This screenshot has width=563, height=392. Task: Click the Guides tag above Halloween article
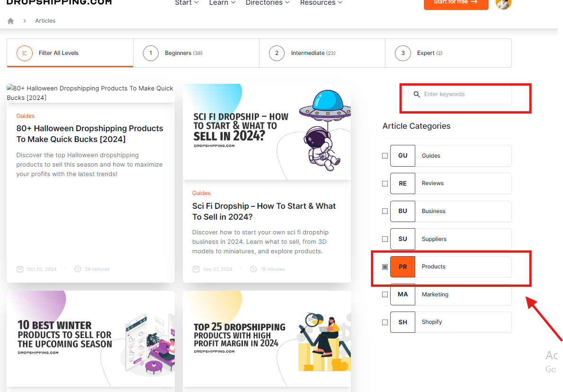[26, 116]
